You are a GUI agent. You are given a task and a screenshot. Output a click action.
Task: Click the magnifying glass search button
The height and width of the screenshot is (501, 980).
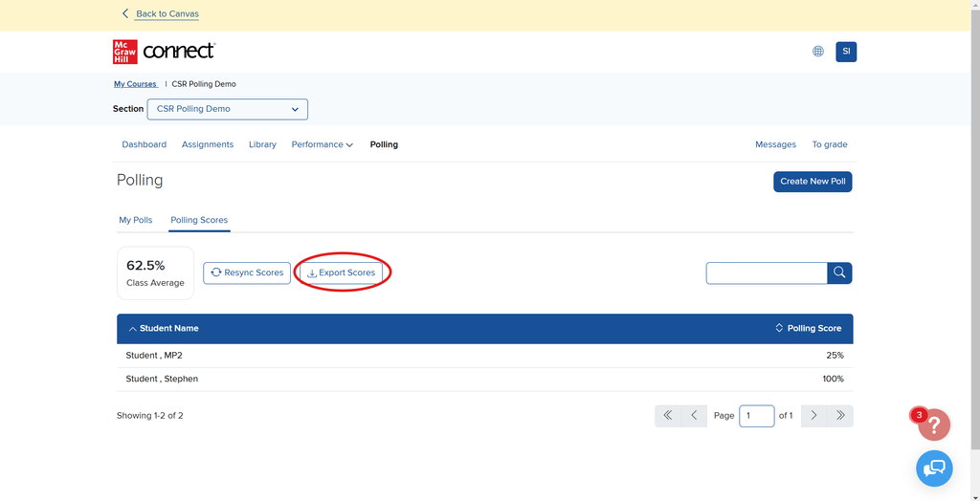coord(839,273)
